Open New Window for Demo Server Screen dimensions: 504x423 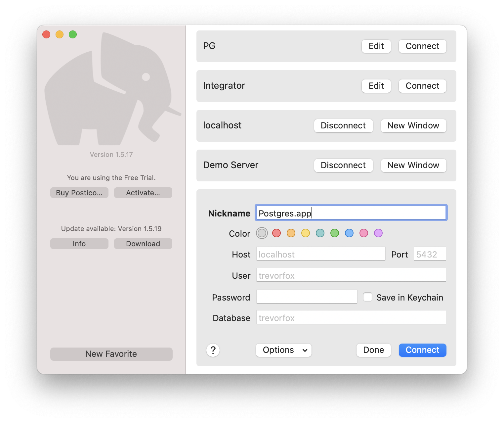point(414,165)
